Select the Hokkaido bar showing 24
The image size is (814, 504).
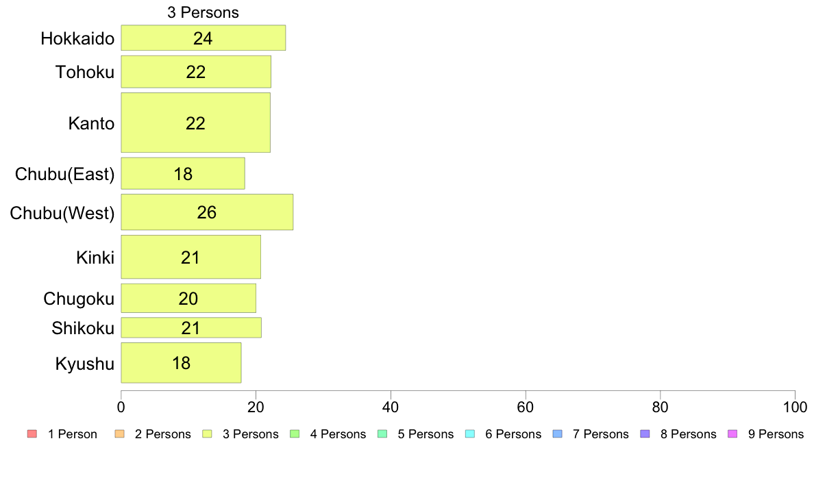203,38
